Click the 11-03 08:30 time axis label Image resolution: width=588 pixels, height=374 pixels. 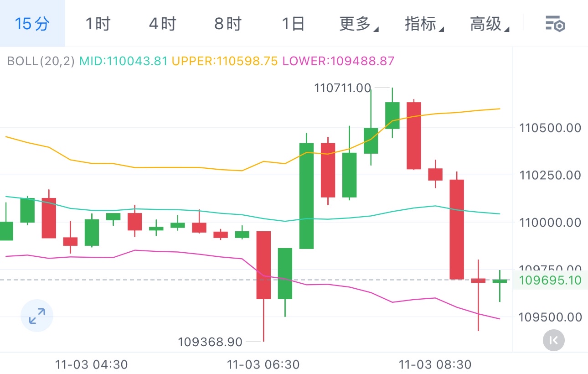click(x=435, y=365)
